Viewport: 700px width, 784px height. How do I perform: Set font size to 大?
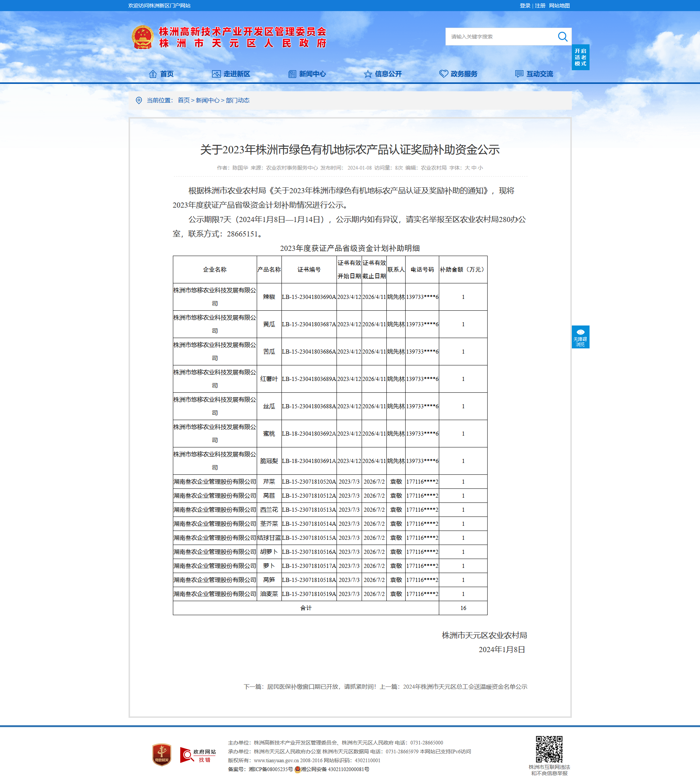[467, 168]
